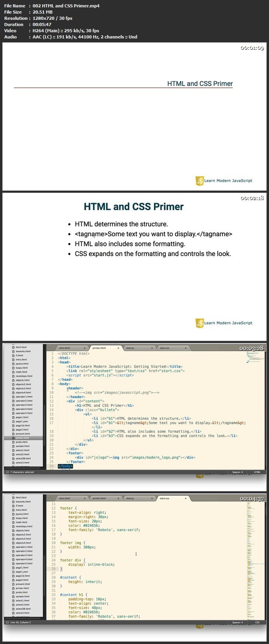Image resolution: width=269 pixels, height=644 pixels.
Task: Click the '<div id="content">' code line
Action: pyautogui.click(x=85, y=401)
